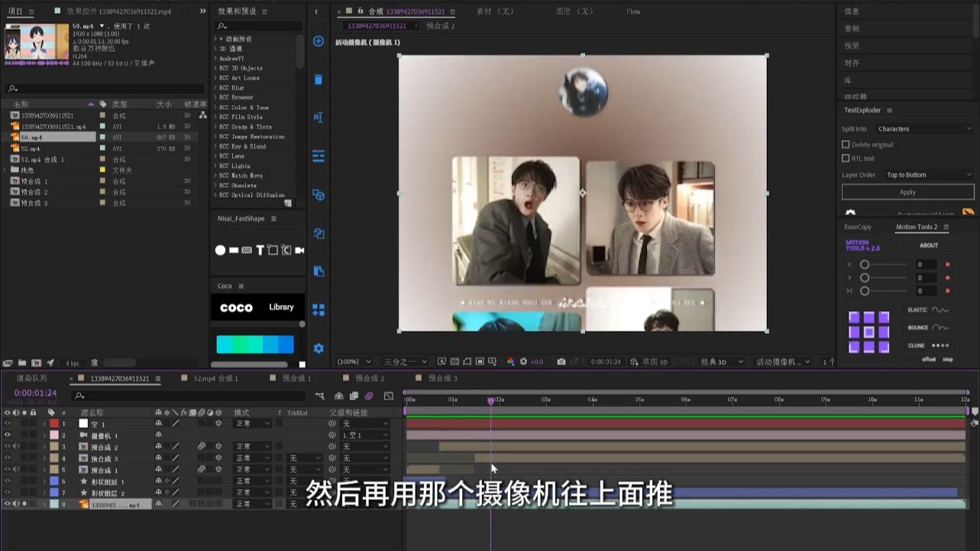Toggle the motion blur switch in timeline header

pos(369,396)
